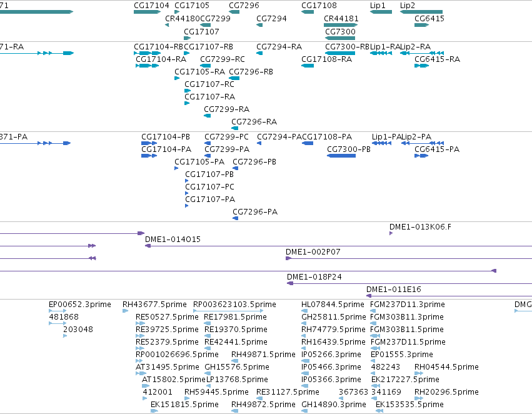Select transcript CG17107-RB
The width and height of the screenshot is (532, 414).
tap(187, 53)
